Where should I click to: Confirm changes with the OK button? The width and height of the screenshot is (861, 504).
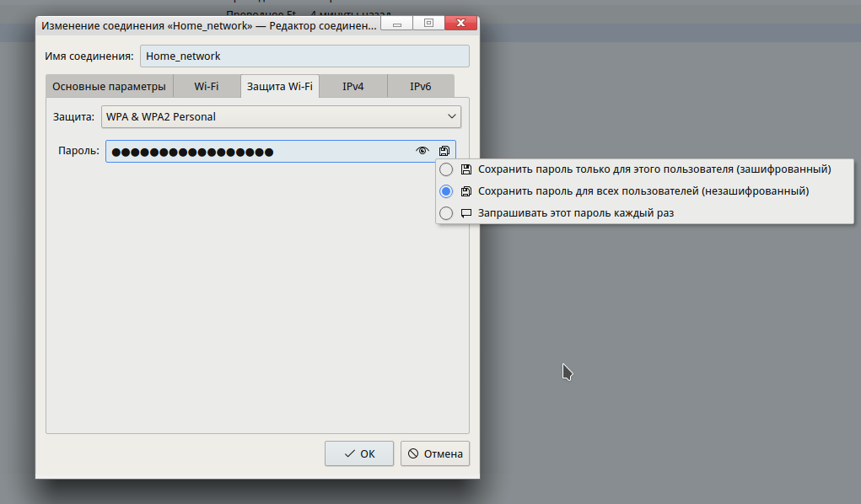(x=359, y=453)
